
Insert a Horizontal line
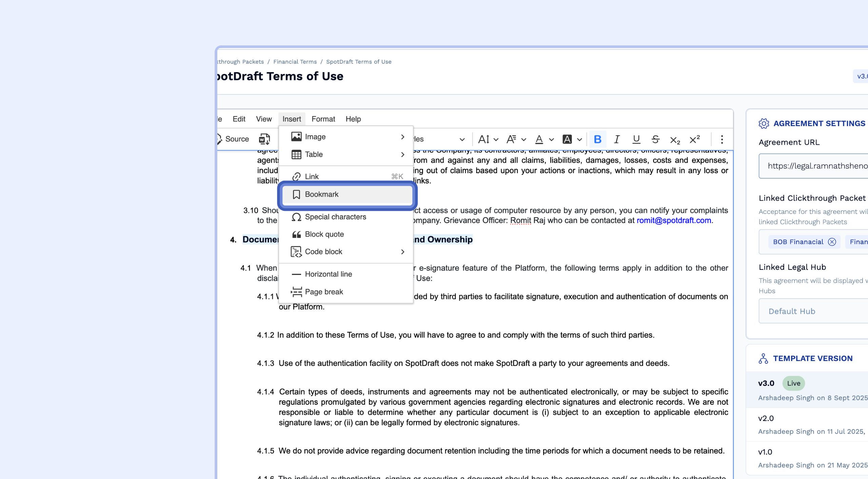[328, 274]
